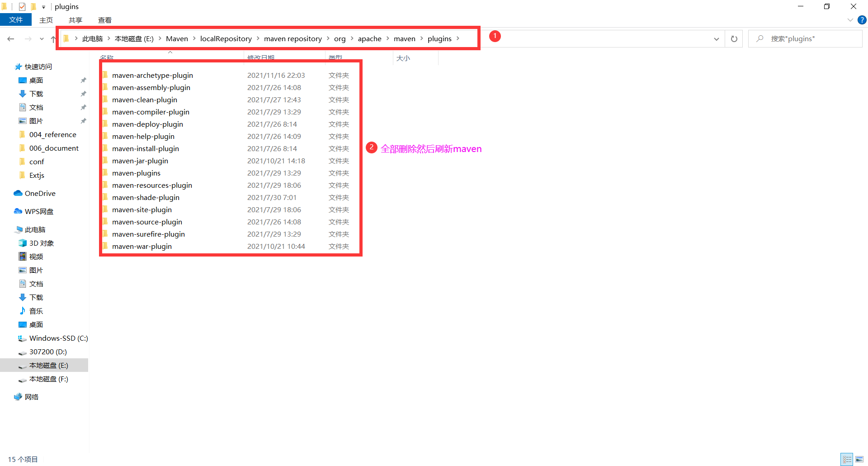Open address bar history dropdown

[717, 39]
